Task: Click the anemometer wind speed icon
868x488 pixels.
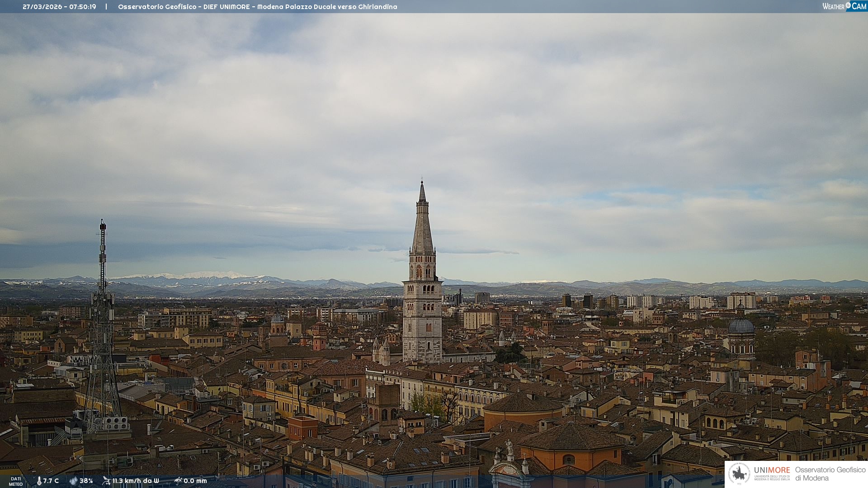Action: tap(106, 481)
